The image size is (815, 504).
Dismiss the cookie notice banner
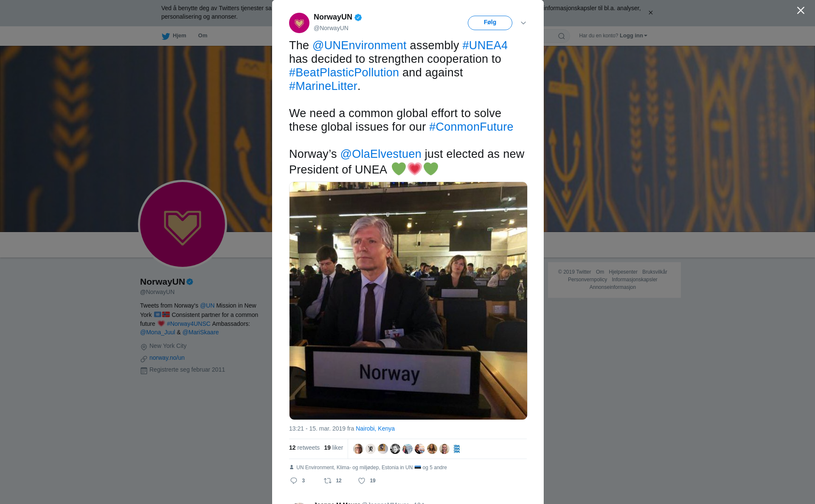[650, 13]
